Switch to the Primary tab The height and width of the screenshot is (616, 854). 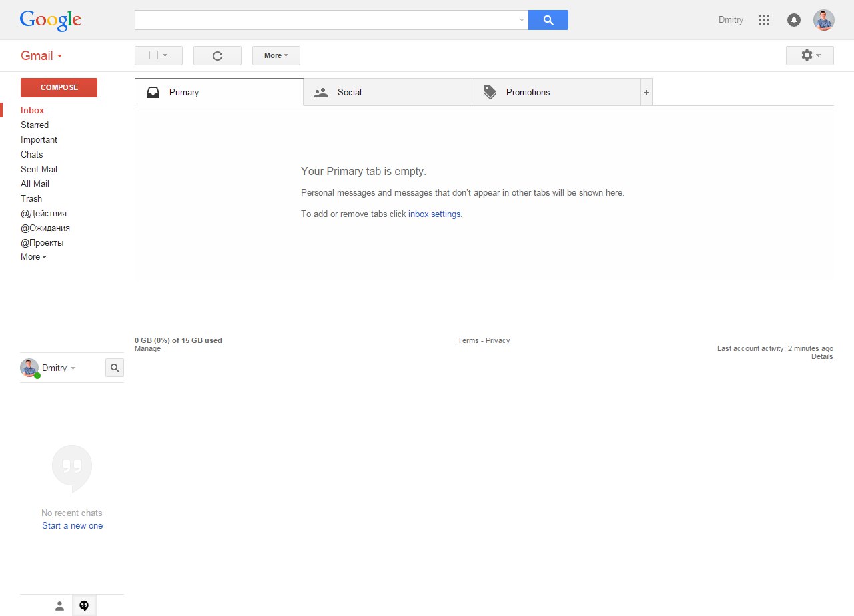click(x=219, y=92)
